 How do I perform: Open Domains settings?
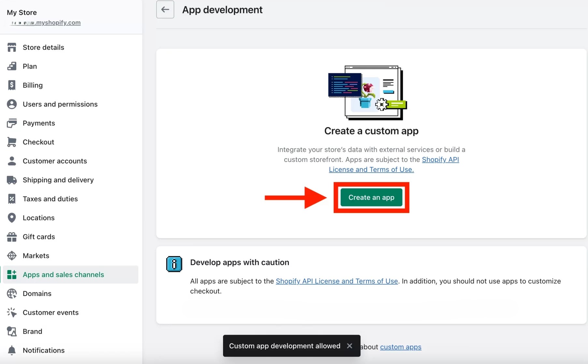pyautogui.click(x=71, y=293)
